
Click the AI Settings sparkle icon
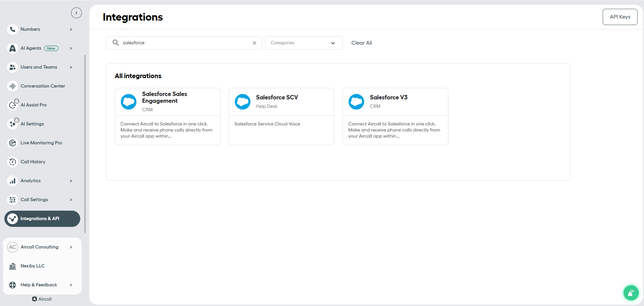click(x=13, y=124)
